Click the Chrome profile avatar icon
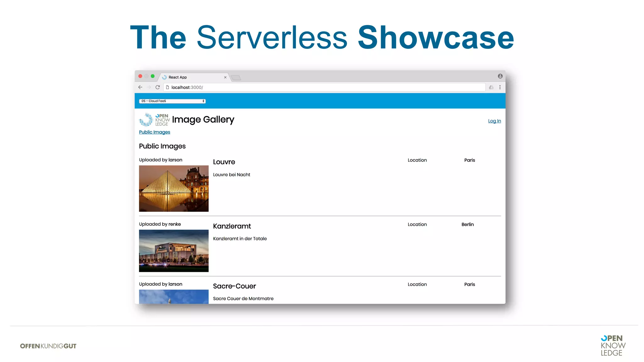 (x=500, y=76)
